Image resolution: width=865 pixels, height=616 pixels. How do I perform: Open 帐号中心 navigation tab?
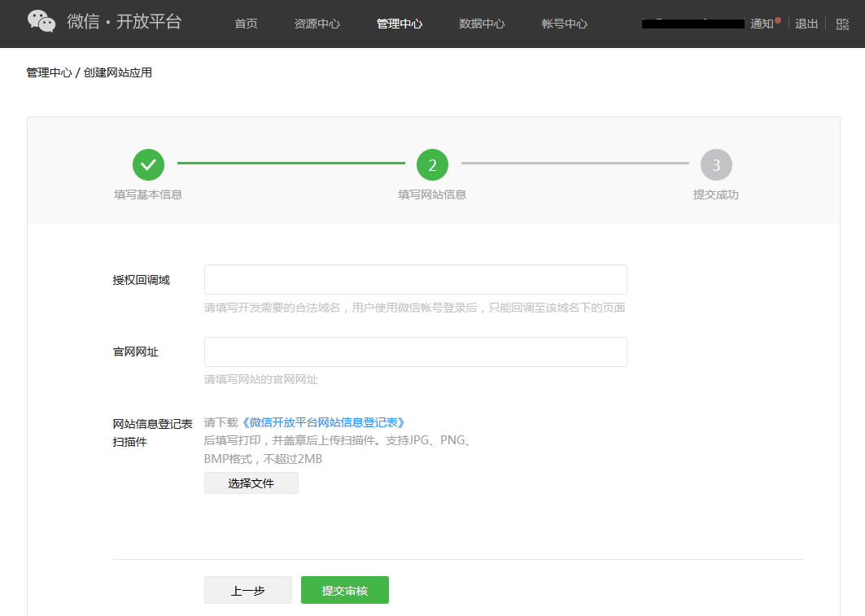click(564, 24)
